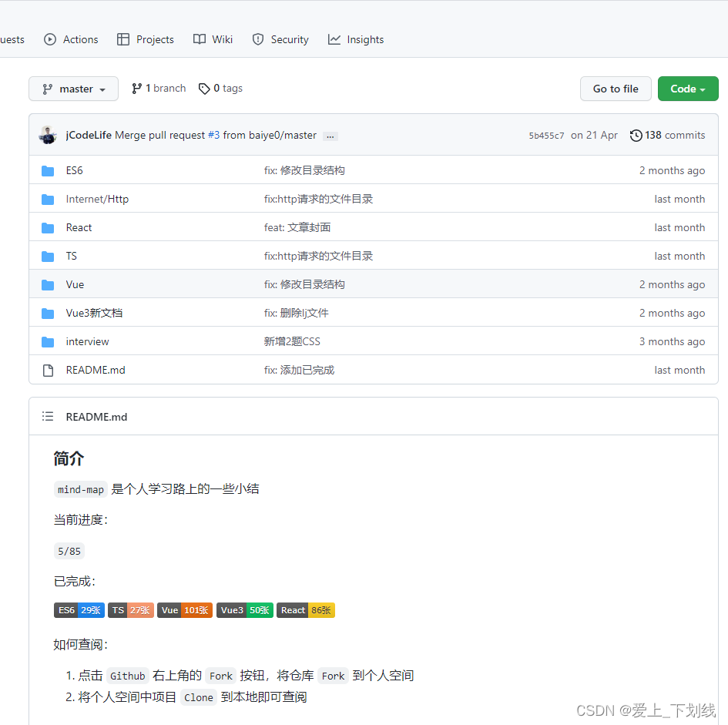Open the ES6 folder icon
This screenshot has width=728, height=725.
[x=47, y=170]
